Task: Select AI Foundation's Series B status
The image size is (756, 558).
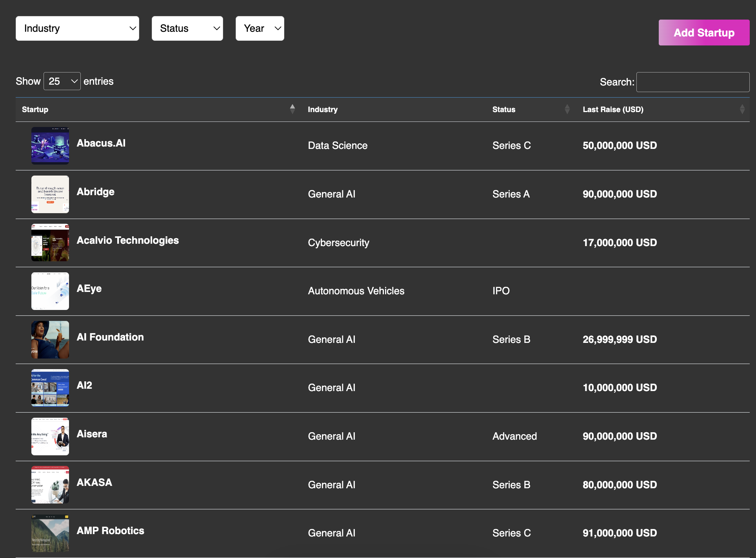Action: pyautogui.click(x=511, y=339)
